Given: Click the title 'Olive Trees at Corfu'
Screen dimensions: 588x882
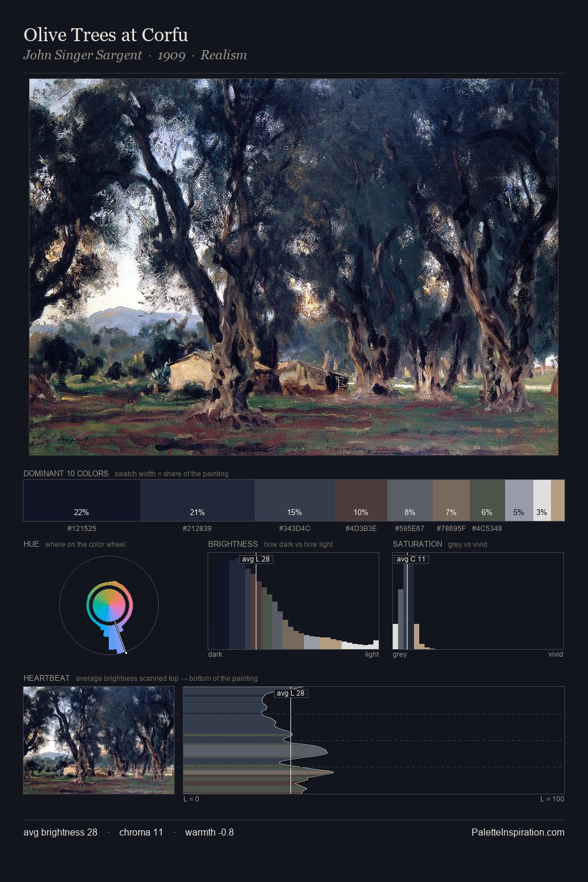Looking at the screenshot, I should point(106,35).
